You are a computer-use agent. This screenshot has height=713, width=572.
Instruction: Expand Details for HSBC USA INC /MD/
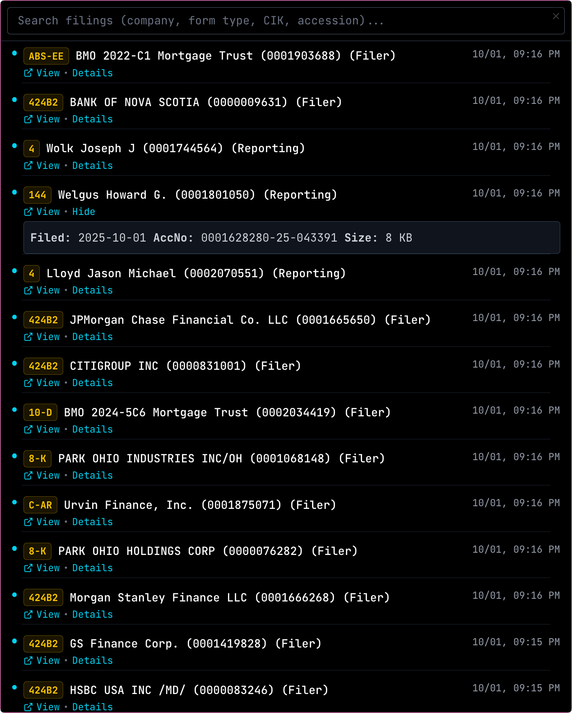point(92,707)
